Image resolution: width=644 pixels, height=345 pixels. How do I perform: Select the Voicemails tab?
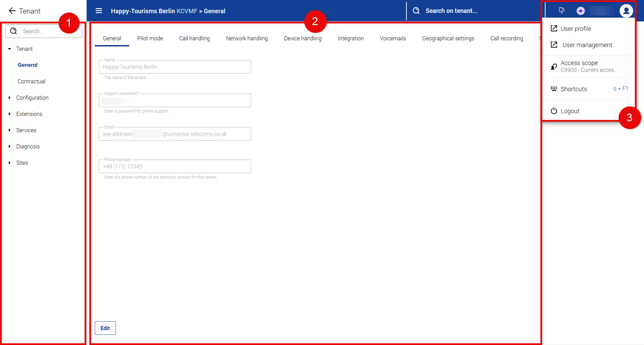coord(393,38)
